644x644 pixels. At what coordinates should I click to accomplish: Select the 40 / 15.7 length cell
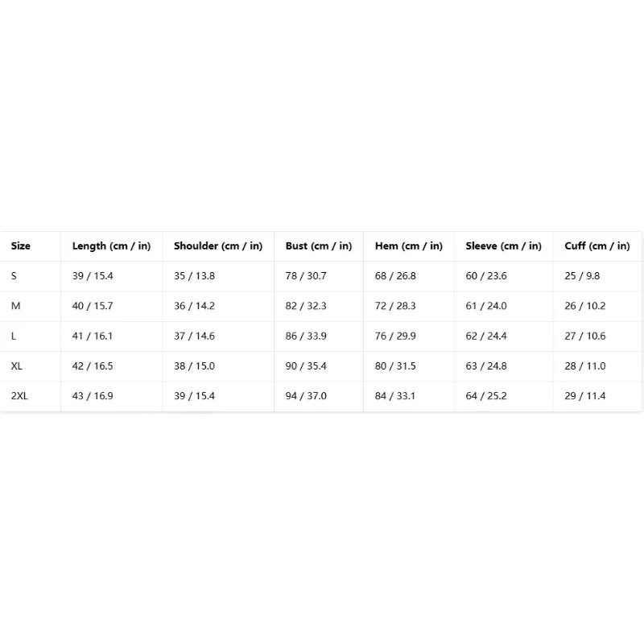tap(93, 306)
